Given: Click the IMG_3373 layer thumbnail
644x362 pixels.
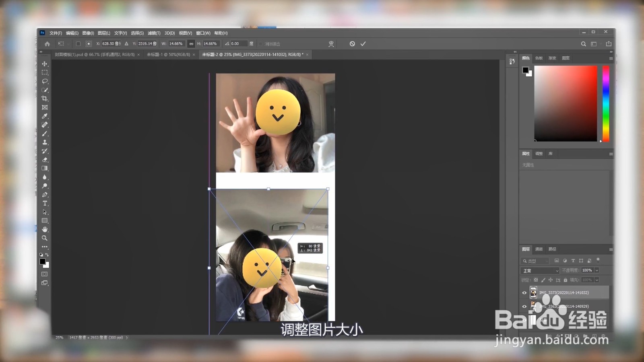Looking at the screenshot, I should tap(534, 292).
